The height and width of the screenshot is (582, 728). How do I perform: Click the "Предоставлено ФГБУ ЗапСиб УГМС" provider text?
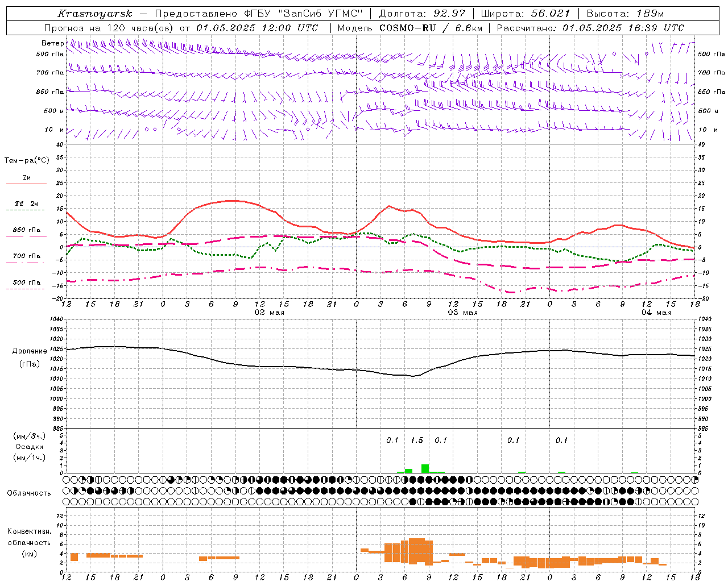pos(260,14)
